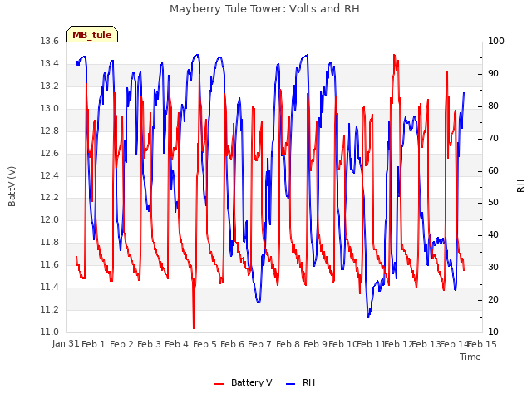Click the Feb 5 date tick

pyautogui.click(x=204, y=344)
